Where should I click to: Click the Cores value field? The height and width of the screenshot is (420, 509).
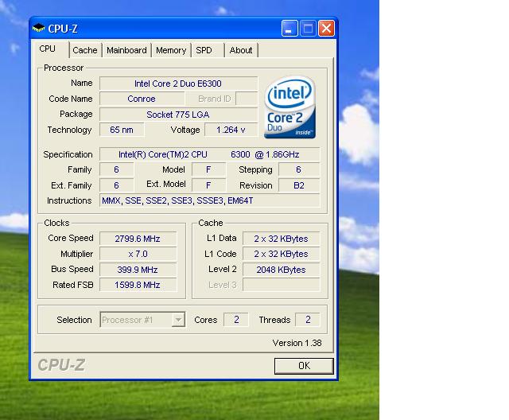[x=236, y=320]
